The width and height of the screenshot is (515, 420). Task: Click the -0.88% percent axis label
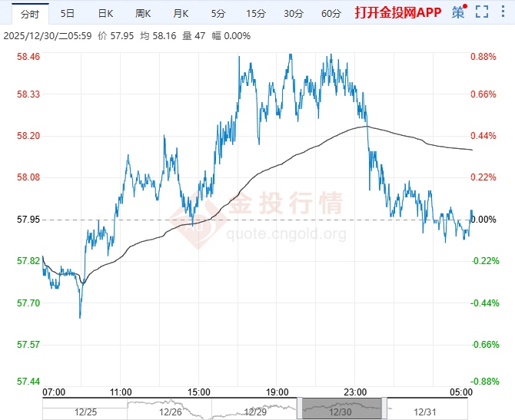click(485, 382)
